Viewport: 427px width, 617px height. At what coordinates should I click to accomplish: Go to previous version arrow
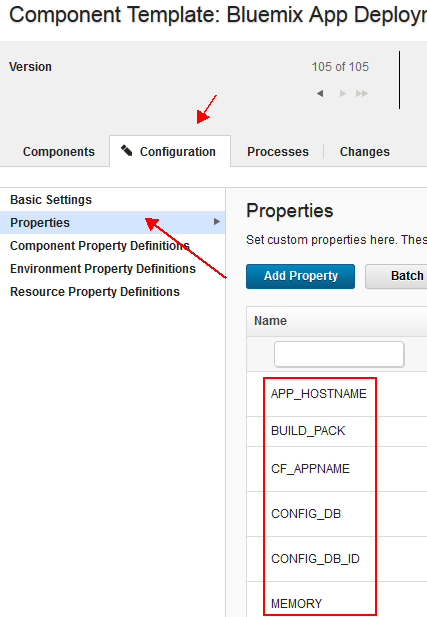click(x=320, y=94)
